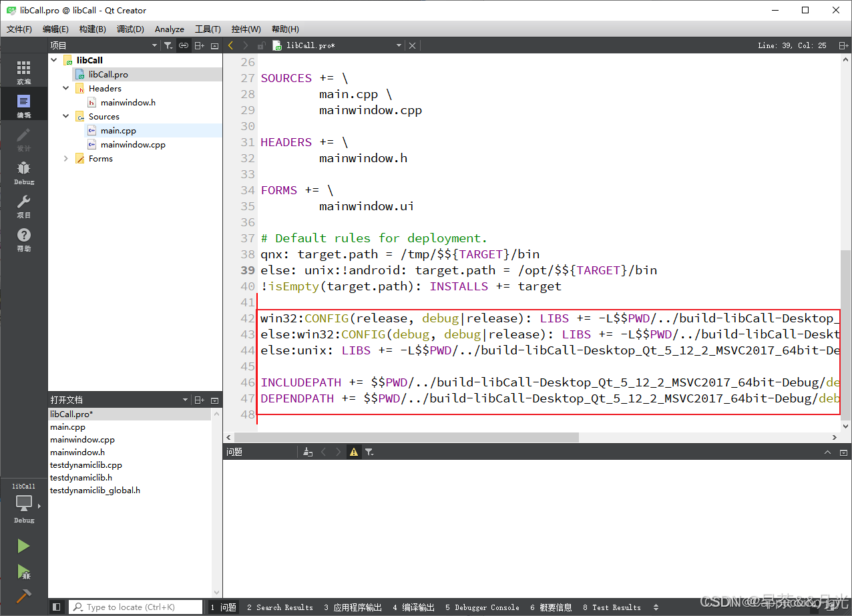This screenshot has width=852, height=616.
Task: Open the 项目 (Projects) mode wrench icon
Action: point(23,206)
